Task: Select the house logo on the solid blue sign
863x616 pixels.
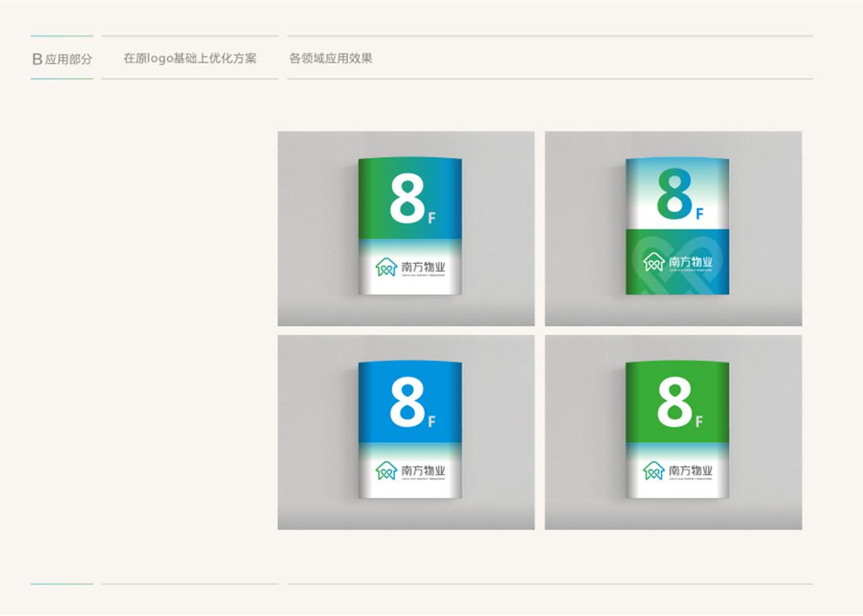Action: [x=386, y=471]
